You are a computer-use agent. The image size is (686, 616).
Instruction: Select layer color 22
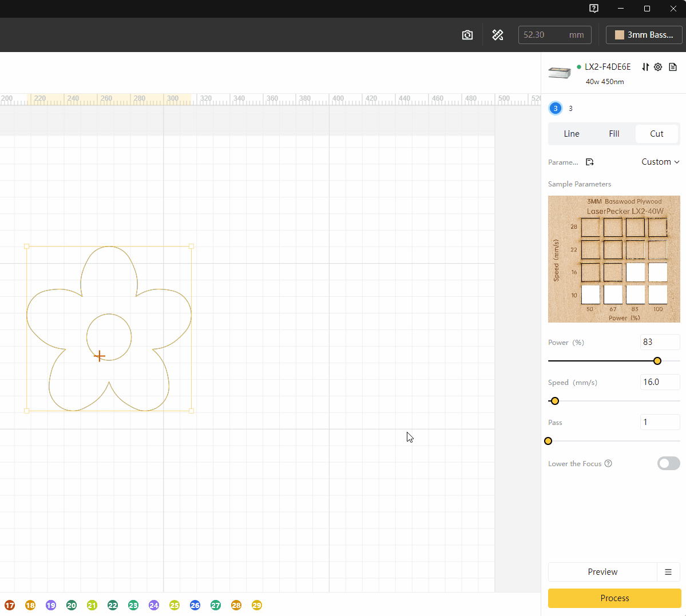(113, 605)
